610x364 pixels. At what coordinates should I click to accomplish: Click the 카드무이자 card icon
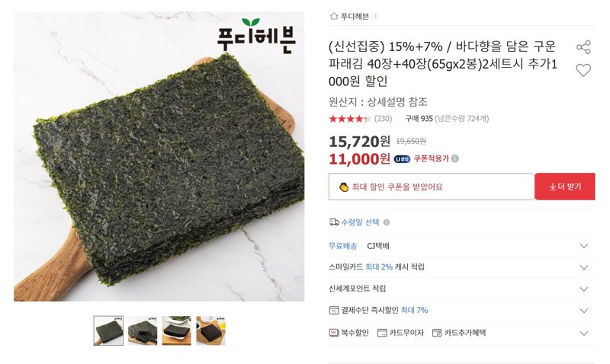pos(382,333)
